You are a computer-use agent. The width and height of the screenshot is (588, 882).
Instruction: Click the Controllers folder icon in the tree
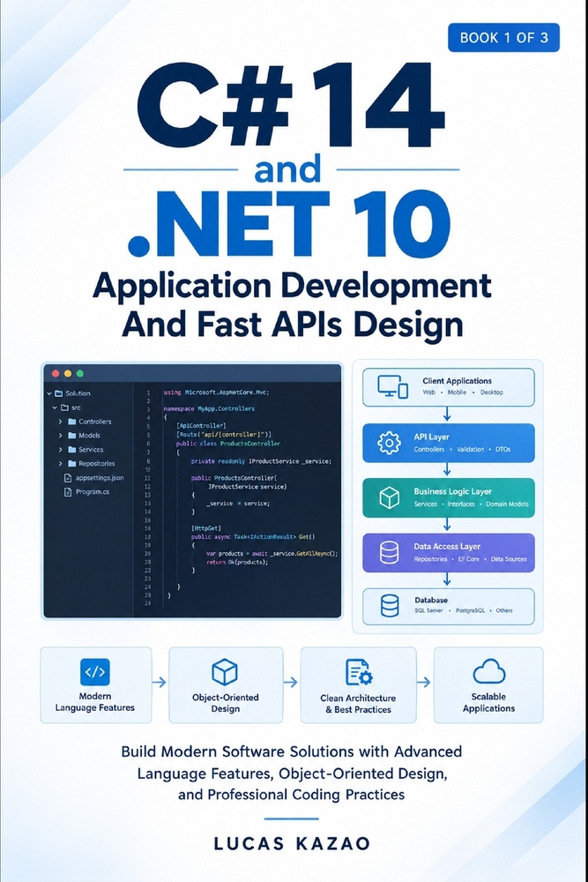72,422
